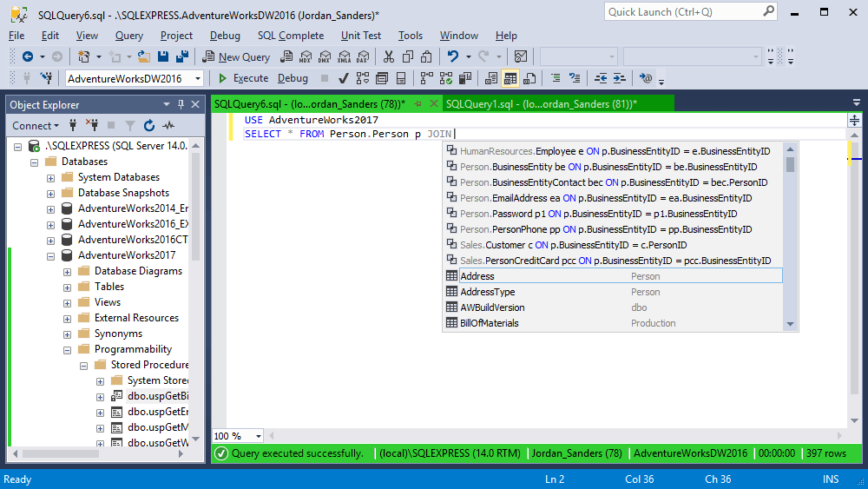The width and height of the screenshot is (868, 489).
Task: Refresh the Object Explorer tree
Action: tap(149, 126)
